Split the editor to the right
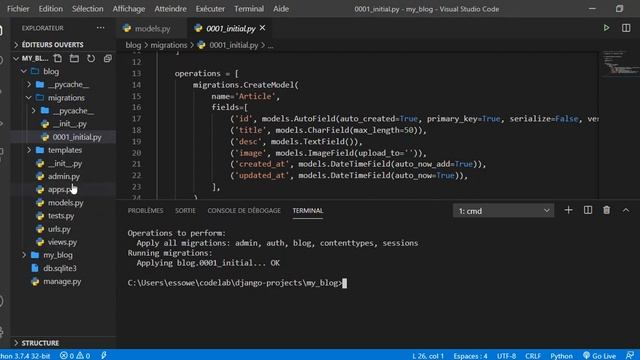The image size is (640, 360). pyautogui.click(x=626, y=28)
